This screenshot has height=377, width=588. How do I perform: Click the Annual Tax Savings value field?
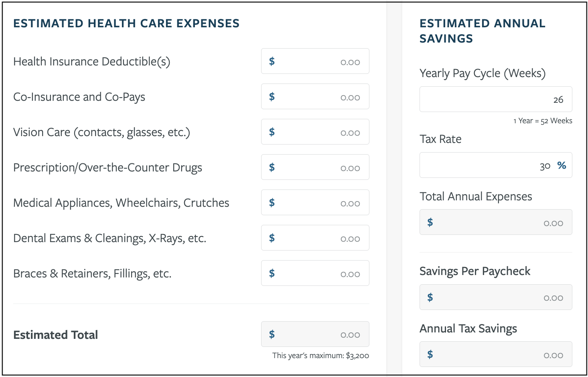point(496,355)
